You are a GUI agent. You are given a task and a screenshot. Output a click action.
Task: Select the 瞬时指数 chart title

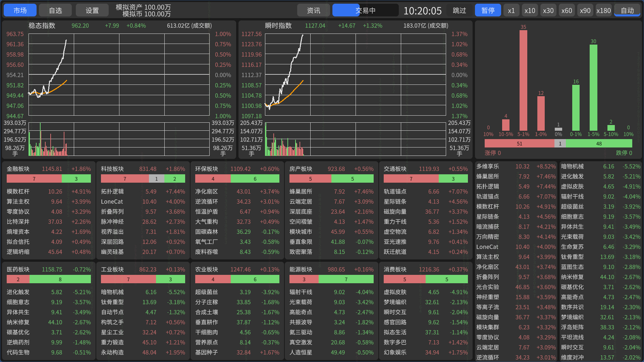278,26
